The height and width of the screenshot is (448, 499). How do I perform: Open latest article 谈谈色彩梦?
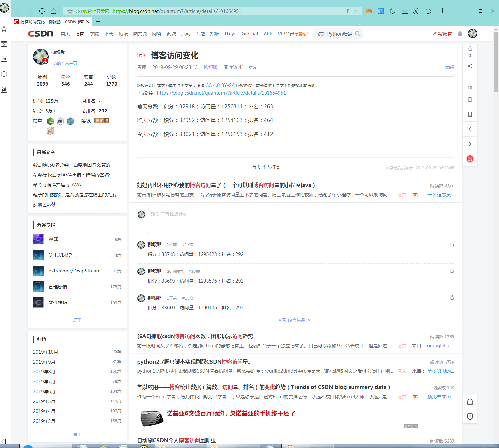coord(44,205)
